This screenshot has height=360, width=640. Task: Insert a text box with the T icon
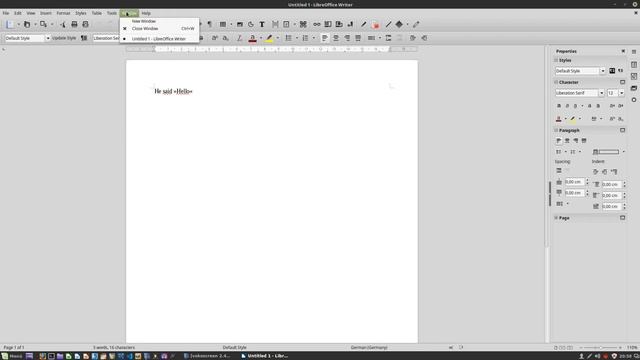pyautogui.click(x=262, y=24)
